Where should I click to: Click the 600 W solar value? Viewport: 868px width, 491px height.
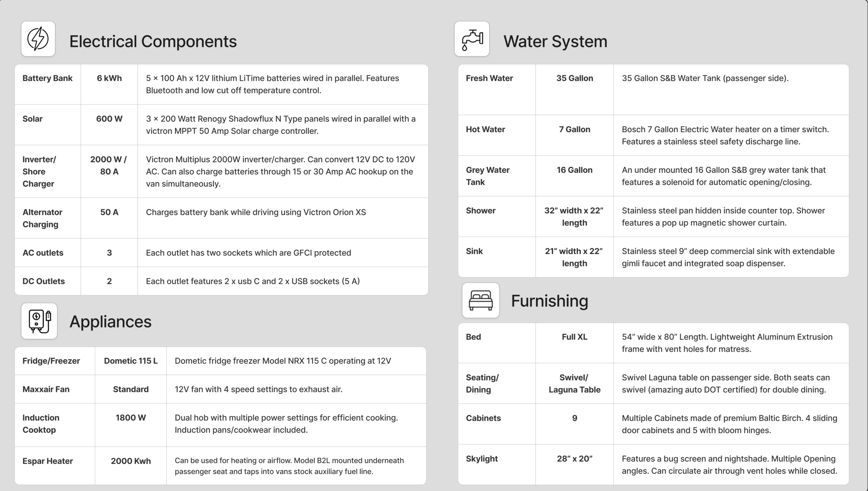(109, 119)
